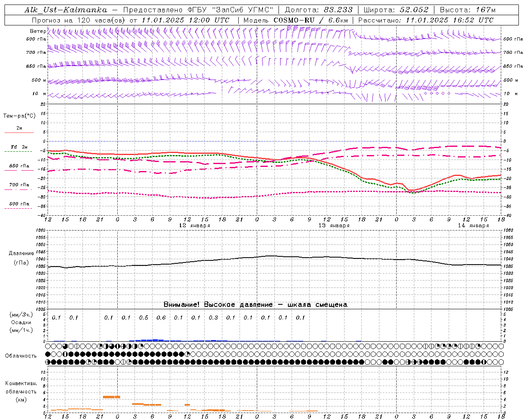The image size is (525, 420).
Task: Click the 700 гПа temperature legend entry
Action: pyautogui.click(x=19, y=185)
